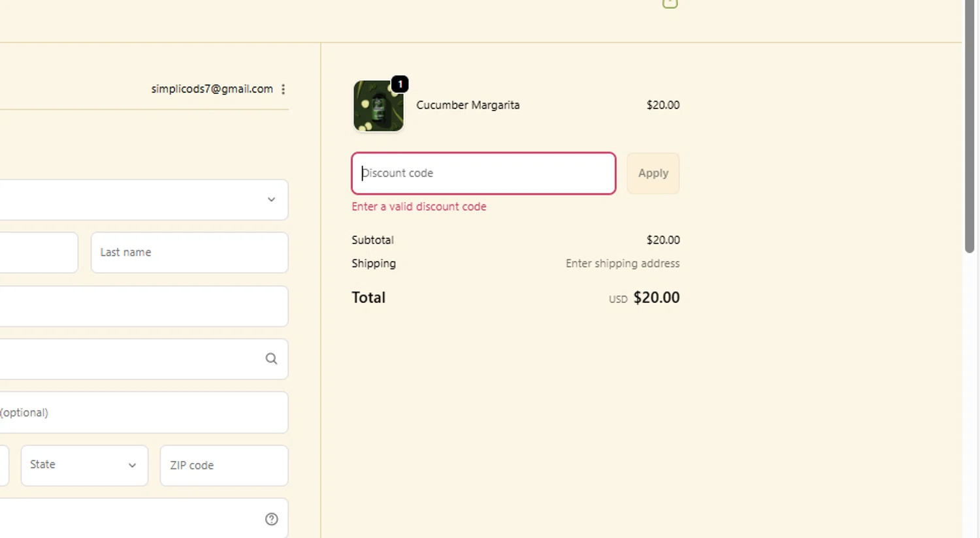Click the address search magnifier icon
The width and height of the screenshot is (980, 538).
271,358
